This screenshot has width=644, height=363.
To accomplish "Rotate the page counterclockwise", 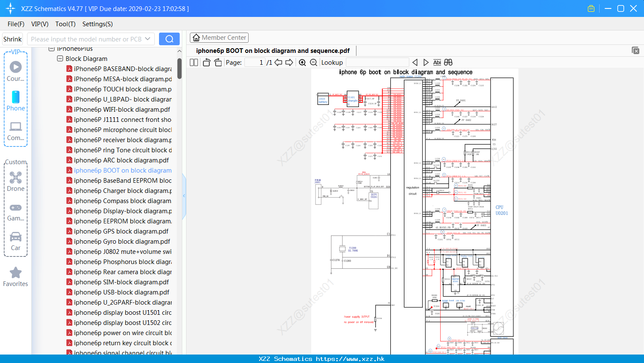I will (x=207, y=63).
